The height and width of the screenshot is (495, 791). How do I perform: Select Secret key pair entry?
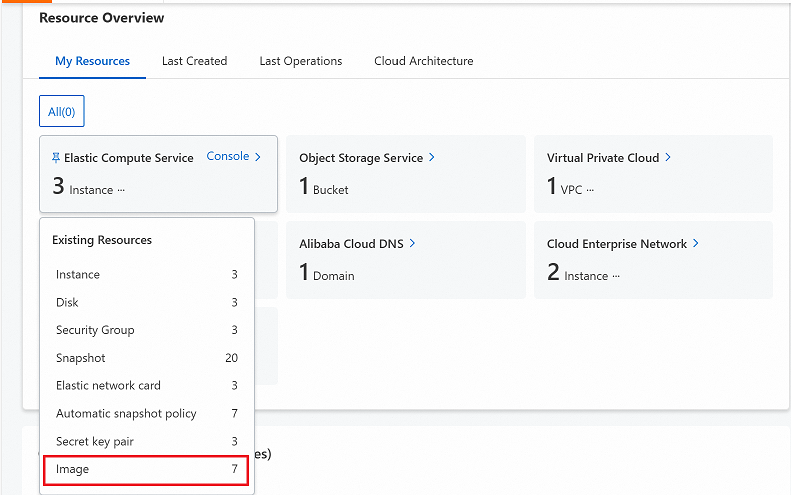click(x=146, y=442)
